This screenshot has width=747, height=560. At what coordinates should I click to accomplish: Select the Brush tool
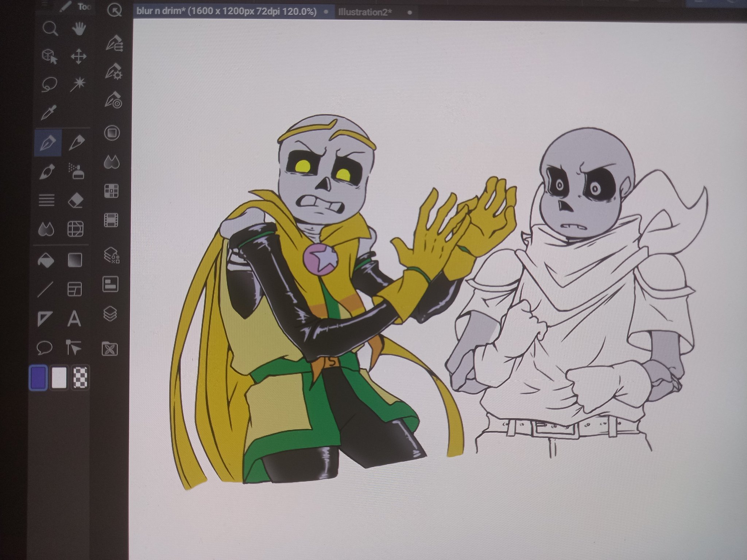tap(47, 172)
